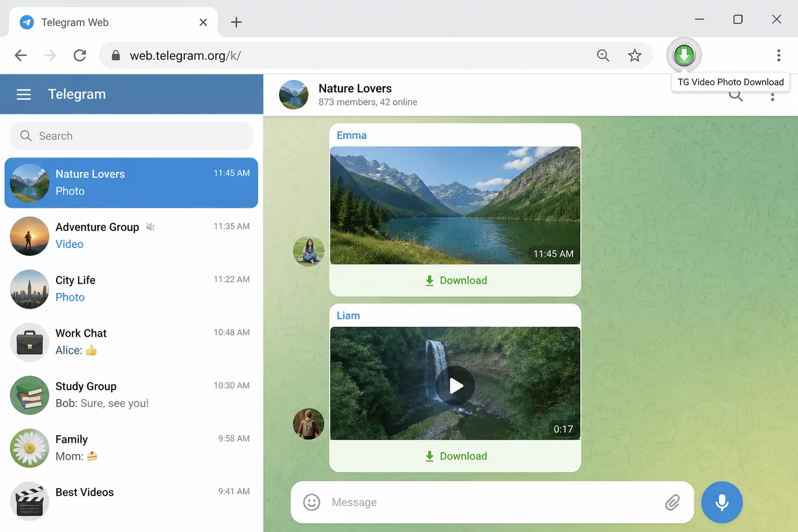Viewport: 798px width, 532px height.
Task: Click the address bar URL
Action: (x=185, y=56)
